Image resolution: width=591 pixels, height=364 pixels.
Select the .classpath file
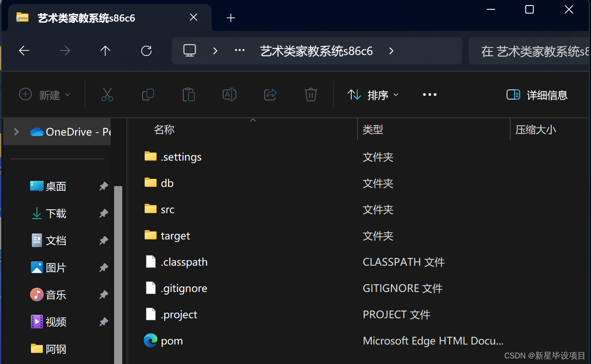176,262
